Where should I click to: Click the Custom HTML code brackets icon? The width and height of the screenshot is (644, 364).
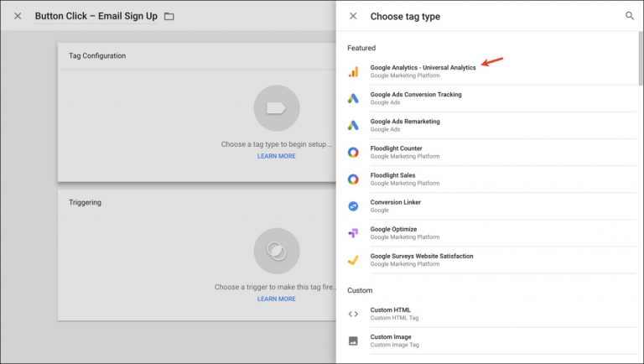353,314
